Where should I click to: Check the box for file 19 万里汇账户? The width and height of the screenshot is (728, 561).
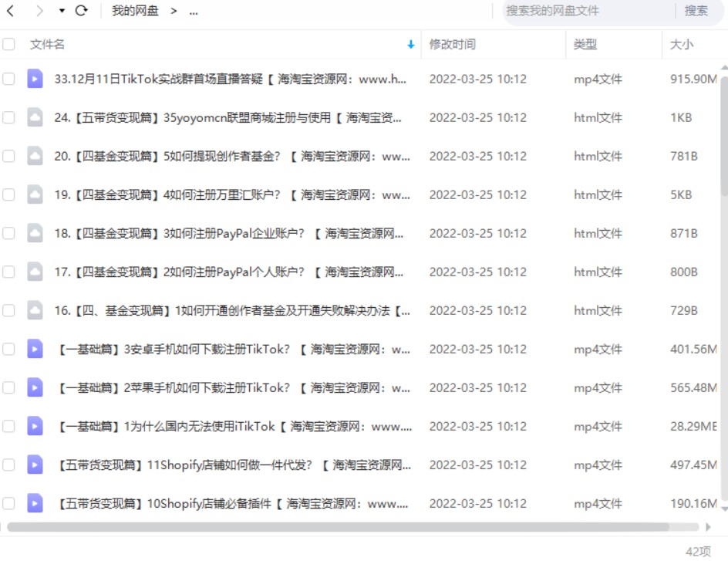click(8, 194)
